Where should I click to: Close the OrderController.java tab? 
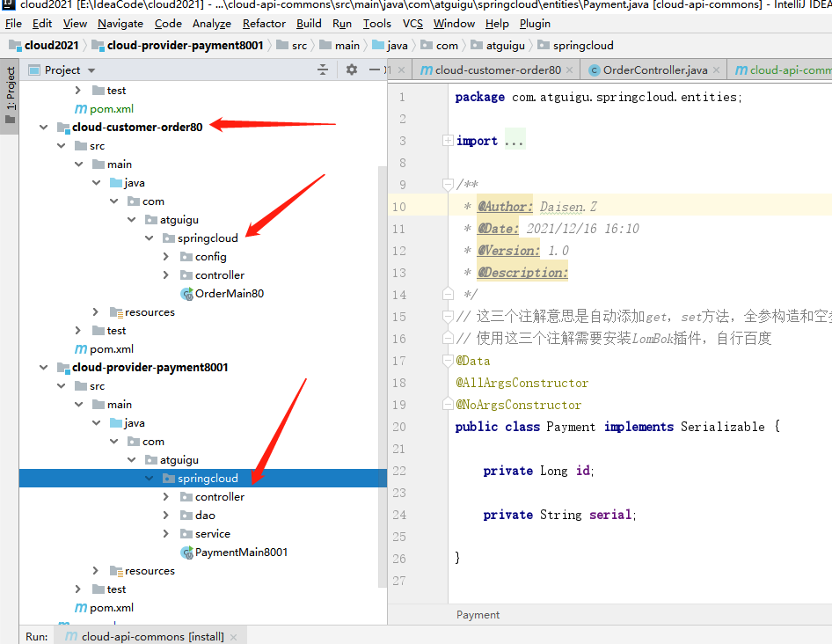pyautogui.click(x=716, y=70)
